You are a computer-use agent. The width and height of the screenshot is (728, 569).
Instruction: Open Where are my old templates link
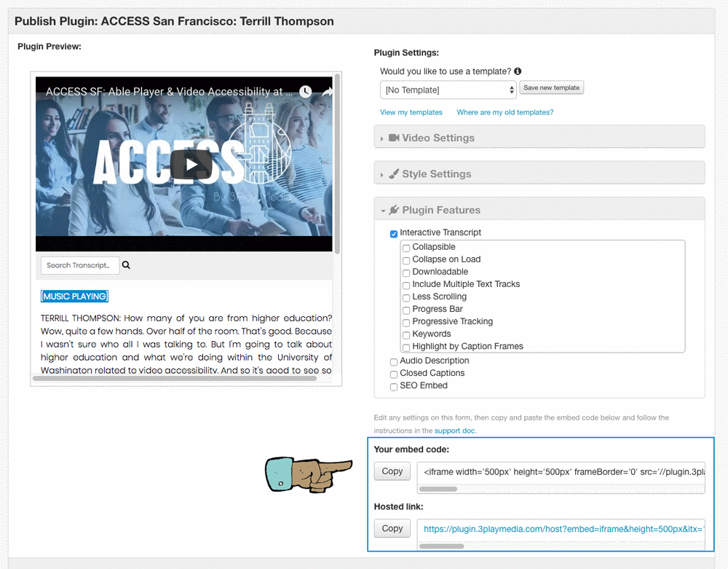(x=505, y=112)
